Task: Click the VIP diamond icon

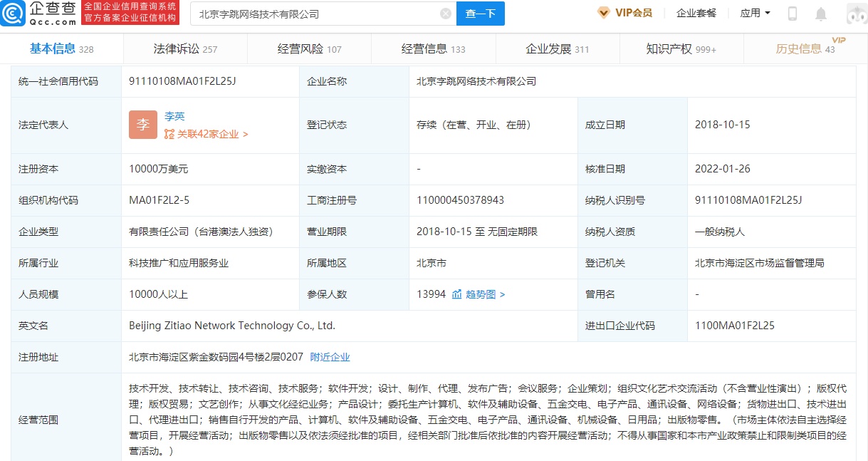Action: [603, 13]
